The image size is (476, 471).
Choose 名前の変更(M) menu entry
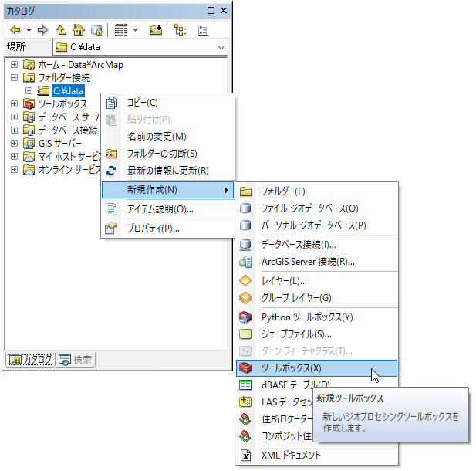pyautogui.click(x=167, y=137)
